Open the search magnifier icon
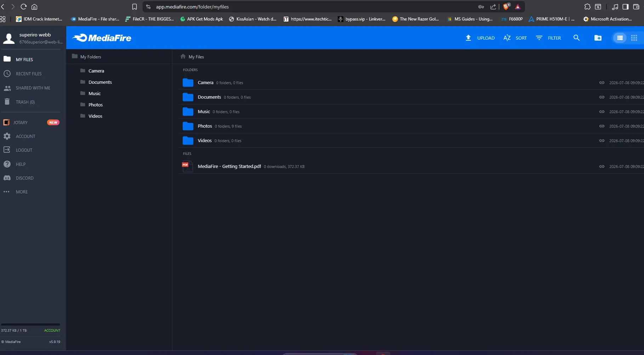The width and height of the screenshot is (644, 355). pos(576,38)
